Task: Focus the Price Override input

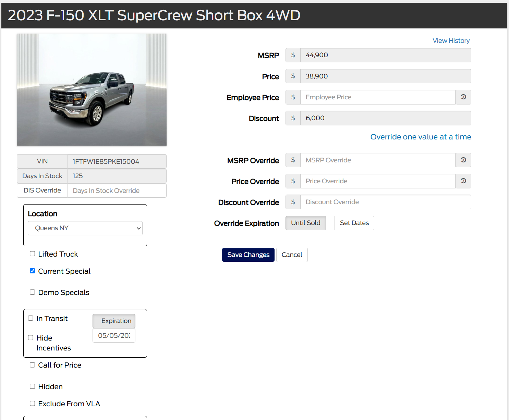Action: 378,181
